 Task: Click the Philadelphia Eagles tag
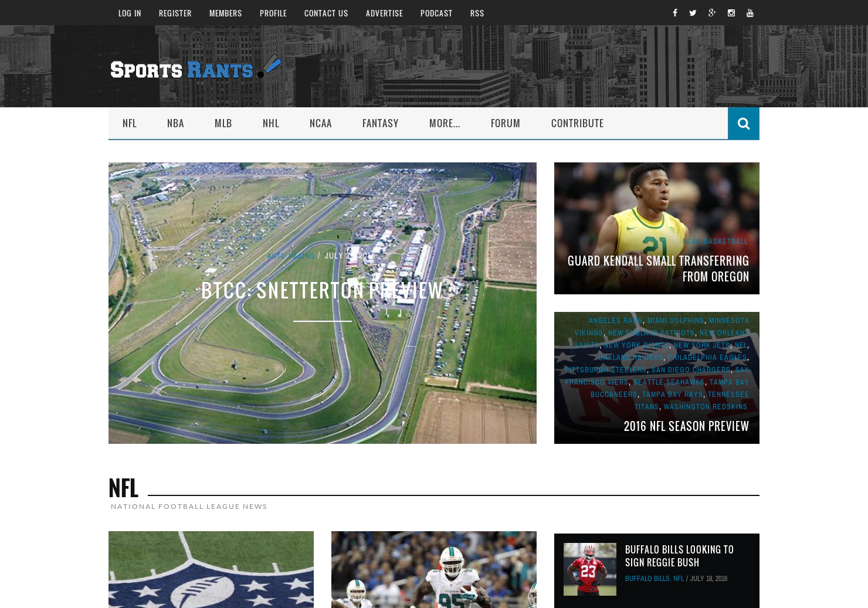click(707, 358)
